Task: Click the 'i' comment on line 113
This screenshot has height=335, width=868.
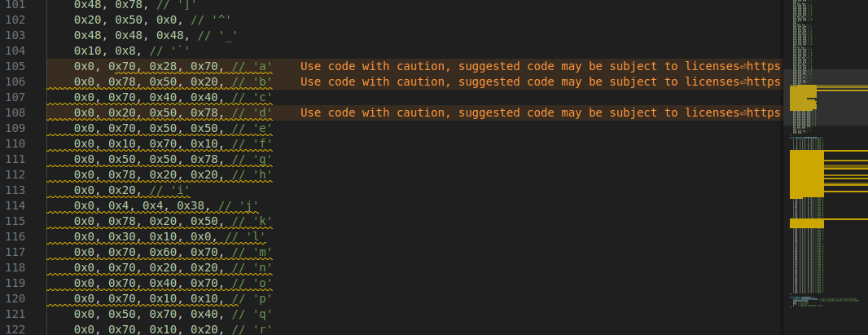Action: 170,191
